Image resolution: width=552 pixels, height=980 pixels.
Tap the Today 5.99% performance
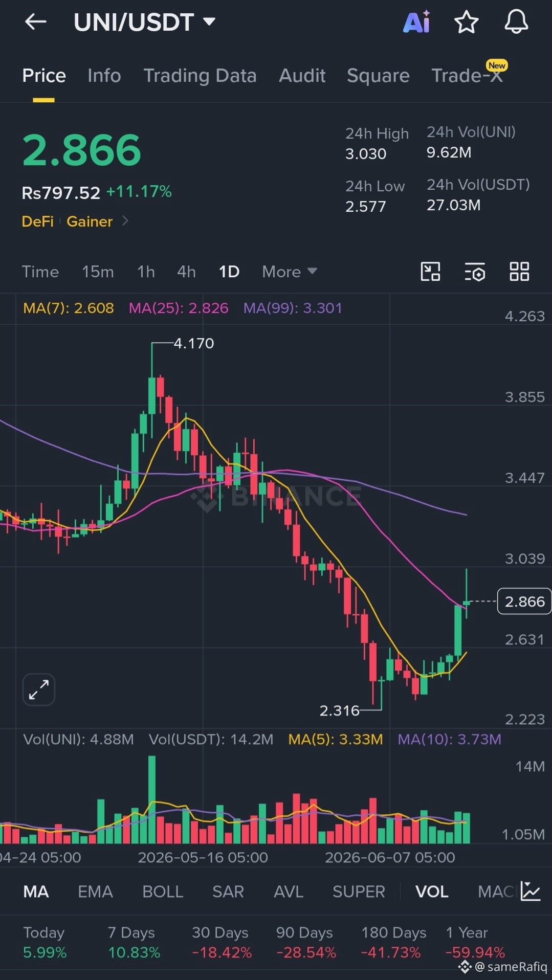(x=45, y=943)
